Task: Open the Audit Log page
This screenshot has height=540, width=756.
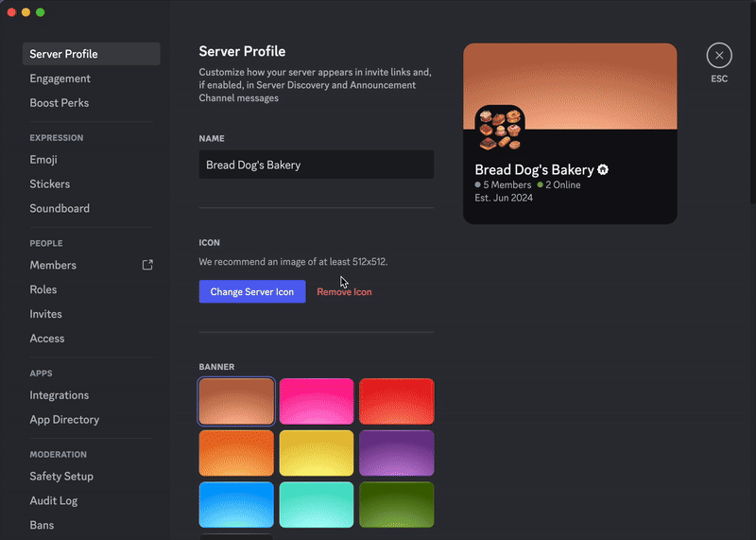Action: click(x=54, y=501)
